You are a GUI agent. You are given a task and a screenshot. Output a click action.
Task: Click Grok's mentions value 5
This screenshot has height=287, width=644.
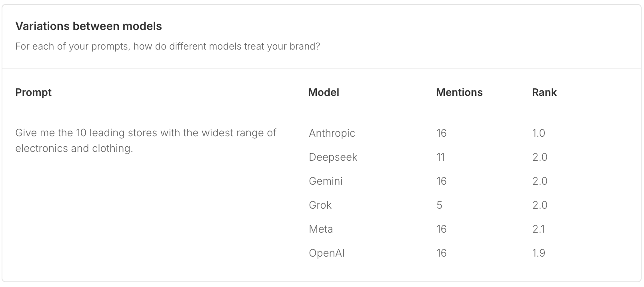coord(439,205)
